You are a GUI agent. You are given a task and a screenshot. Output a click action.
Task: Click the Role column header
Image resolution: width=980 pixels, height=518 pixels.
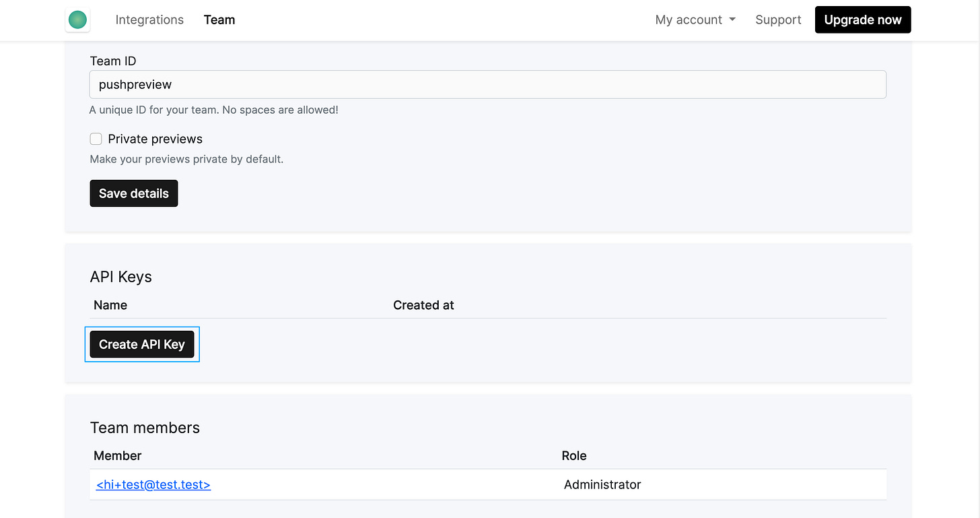(574, 456)
